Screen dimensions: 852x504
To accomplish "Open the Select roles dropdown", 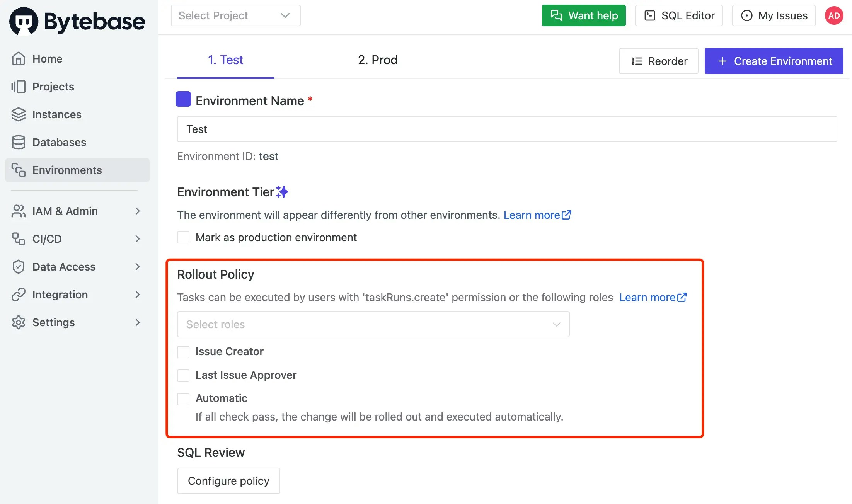I will (x=373, y=324).
